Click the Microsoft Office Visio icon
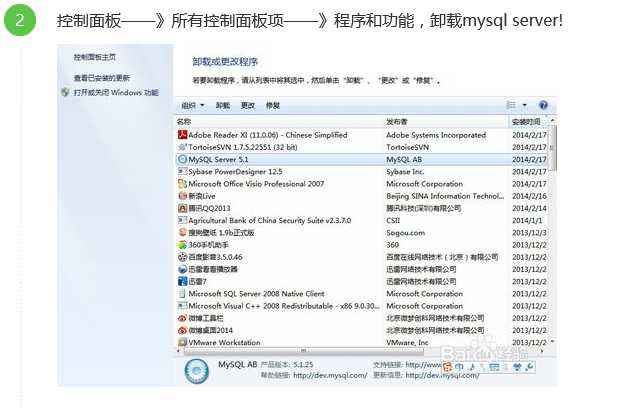628x409 pixels. [x=183, y=184]
